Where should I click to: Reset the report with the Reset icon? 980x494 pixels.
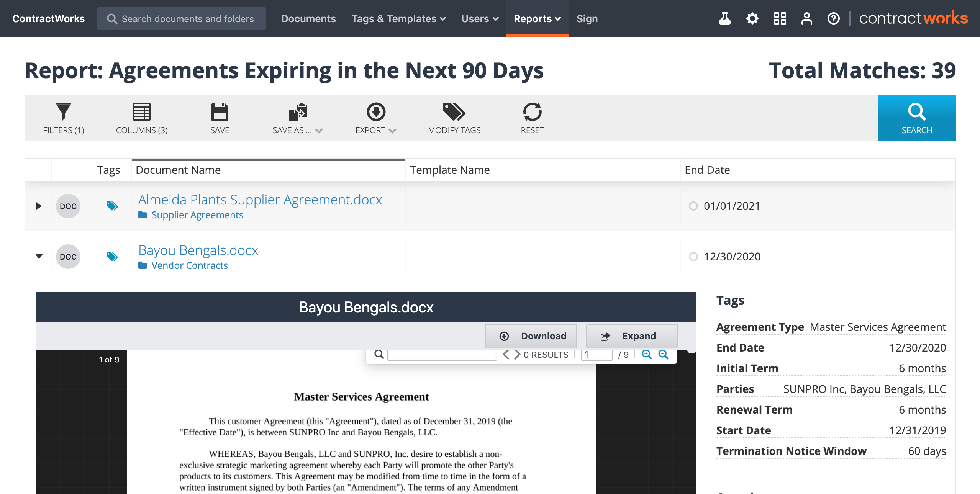(x=533, y=118)
